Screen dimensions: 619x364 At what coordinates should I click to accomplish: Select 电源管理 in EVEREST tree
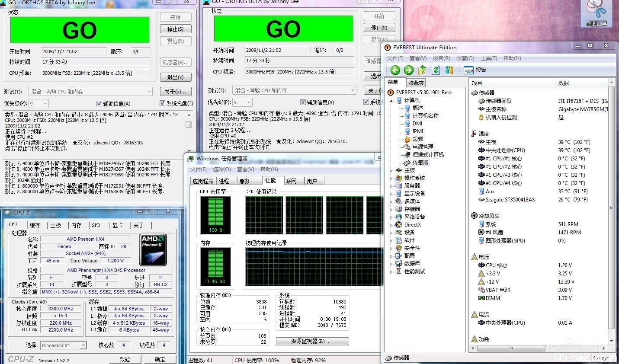coord(423,147)
